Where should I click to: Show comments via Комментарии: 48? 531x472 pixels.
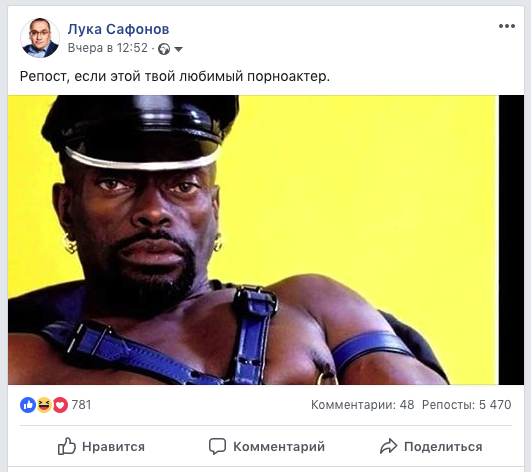[362, 405]
